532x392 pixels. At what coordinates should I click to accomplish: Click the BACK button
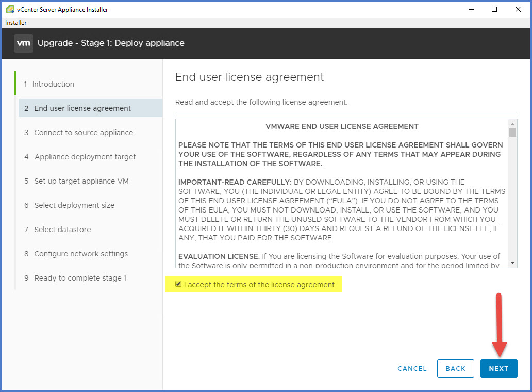click(455, 368)
